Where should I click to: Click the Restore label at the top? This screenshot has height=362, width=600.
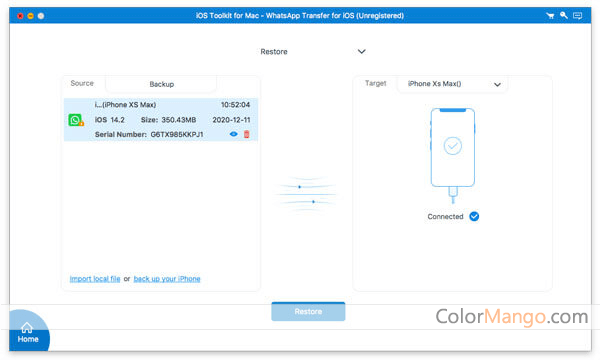tap(274, 52)
